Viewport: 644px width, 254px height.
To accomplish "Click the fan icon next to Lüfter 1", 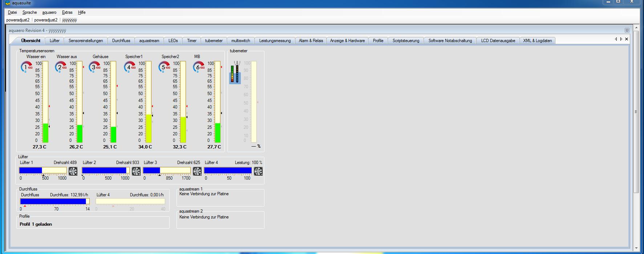I will 73,171.
